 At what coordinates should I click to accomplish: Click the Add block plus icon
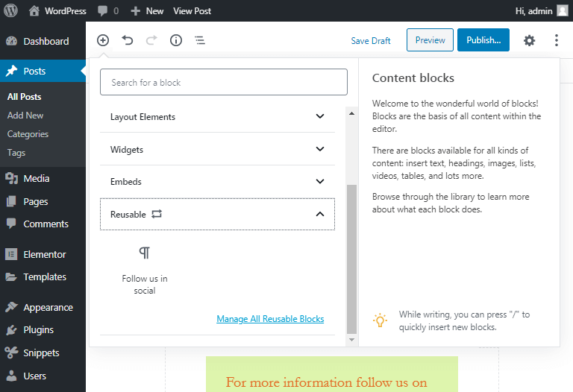tap(103, 40)
